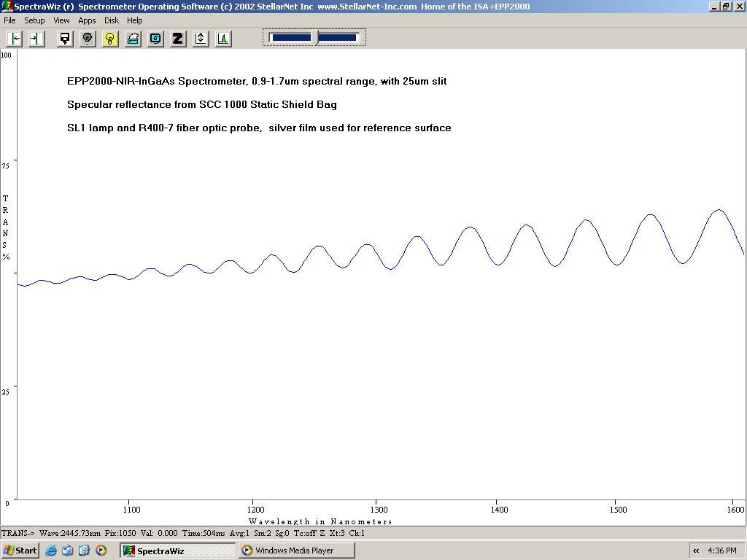The height and width of the screenshot is (560, 747).
Task: Click the cyan monitor snapshot icon
Action: (156, 39)
